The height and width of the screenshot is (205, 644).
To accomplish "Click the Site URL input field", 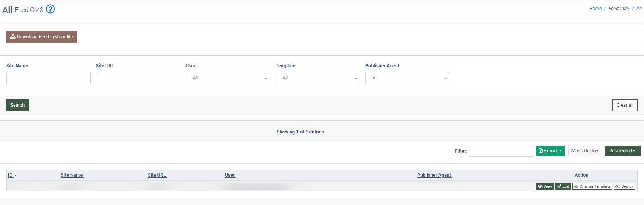I will (x=138, y=78).
